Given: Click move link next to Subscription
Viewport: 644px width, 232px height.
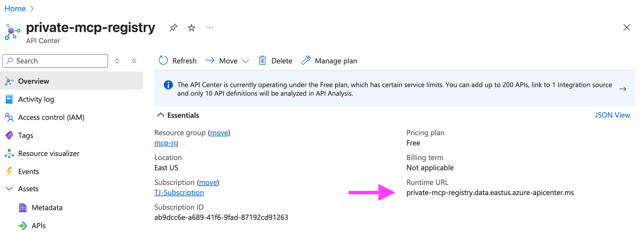Looking at the screenshot, I should (208, 182).
